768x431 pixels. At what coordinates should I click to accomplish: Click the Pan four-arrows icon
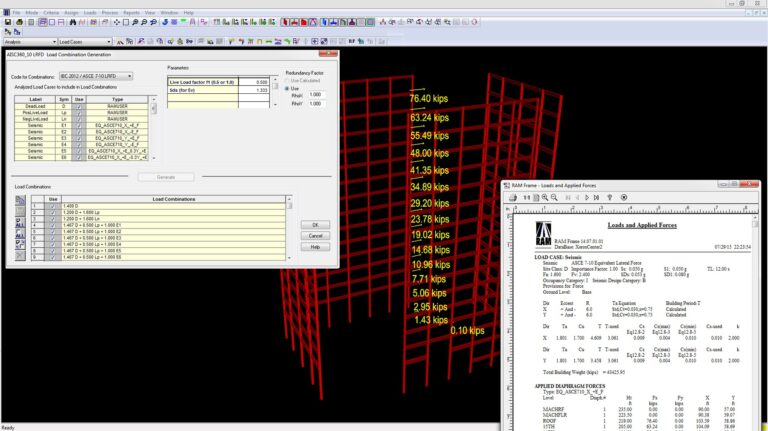point(117,22)
